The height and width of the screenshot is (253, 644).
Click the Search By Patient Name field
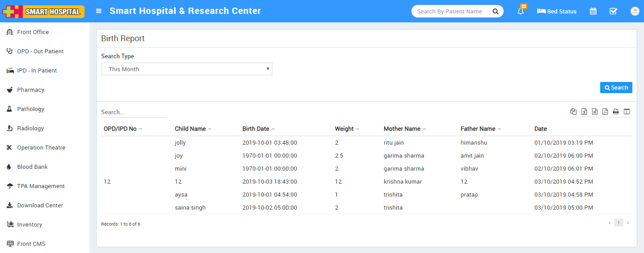click(x=451, y=11)
